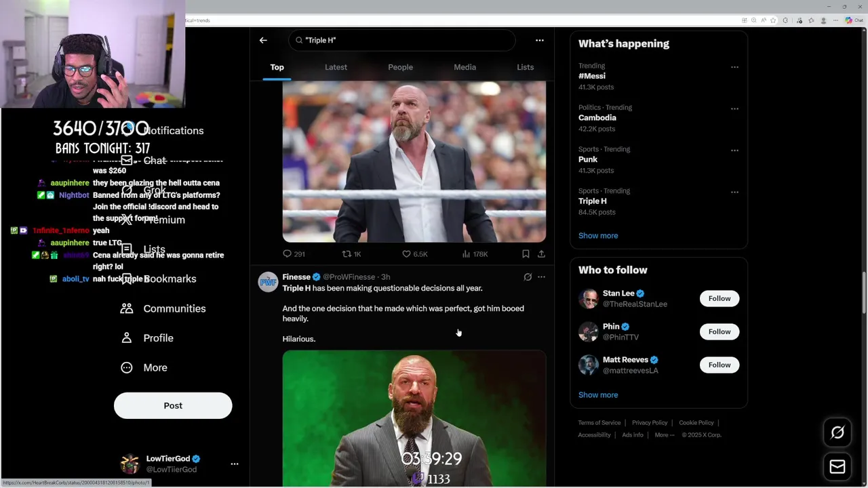Open the #Messi trending topic
The width and height of the screenshot is (868, 488).
pos(592,76)
